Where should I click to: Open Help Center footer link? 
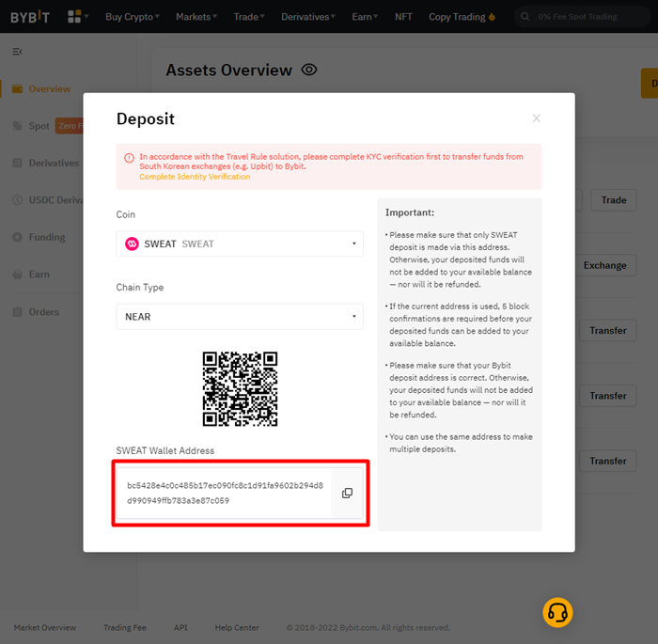[x=237, y=628]
